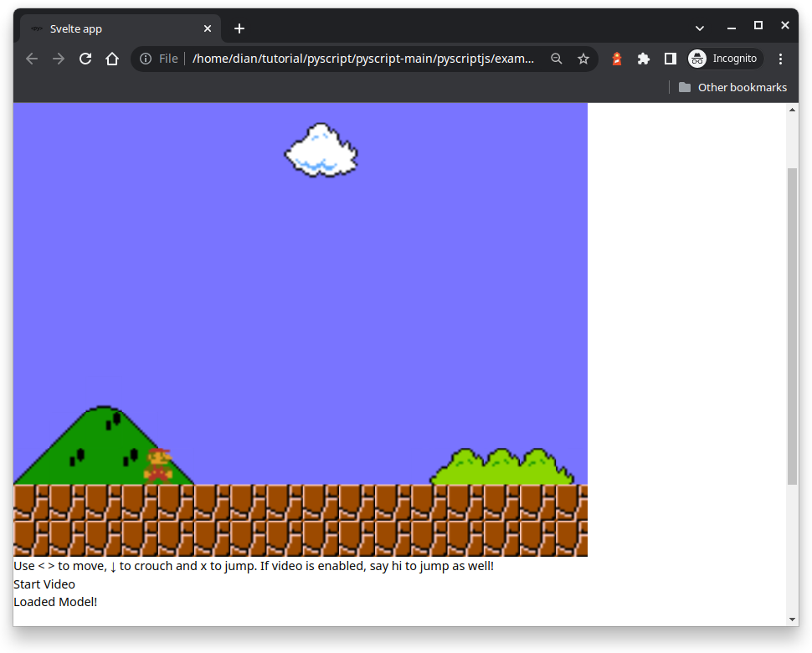Click the browser Home icon
The height and width of the screenshot is (653, 812).
point(112,59)
